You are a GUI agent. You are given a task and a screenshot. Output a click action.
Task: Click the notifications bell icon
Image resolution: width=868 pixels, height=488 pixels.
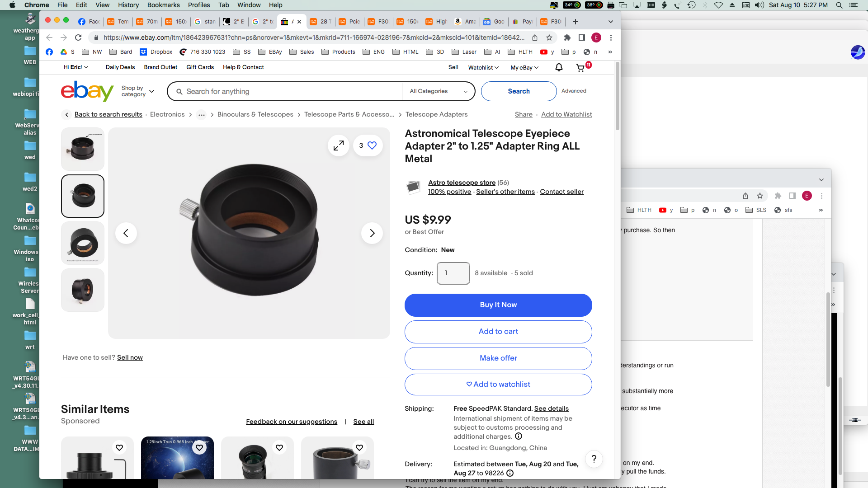(559, 67)
